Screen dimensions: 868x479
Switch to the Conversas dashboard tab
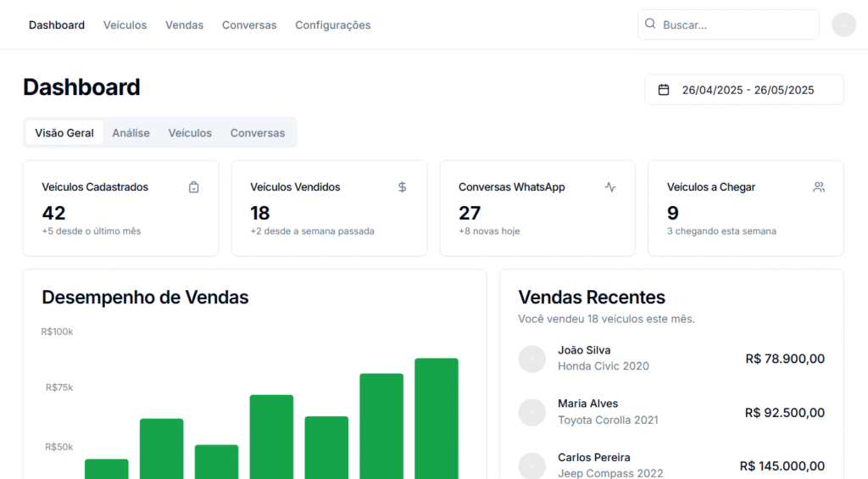(258, 133)
